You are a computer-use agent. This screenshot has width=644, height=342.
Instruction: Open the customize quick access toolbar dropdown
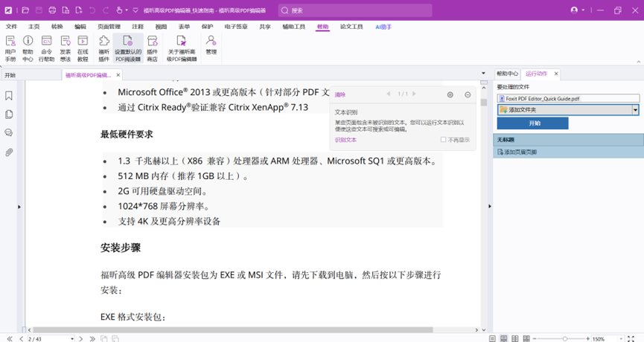135,10
